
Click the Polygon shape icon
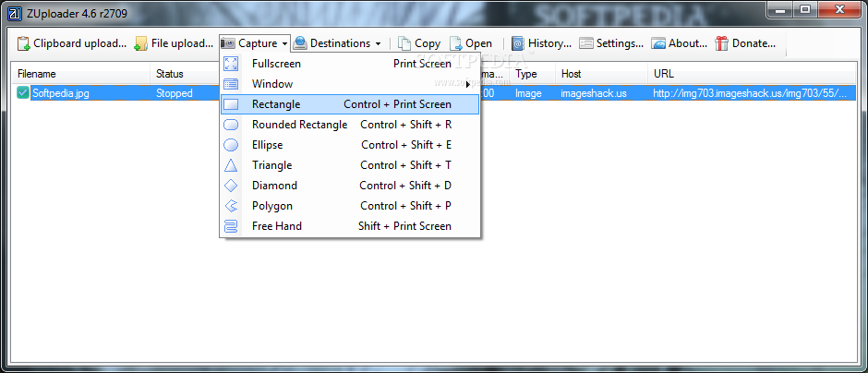coord(230,206)
